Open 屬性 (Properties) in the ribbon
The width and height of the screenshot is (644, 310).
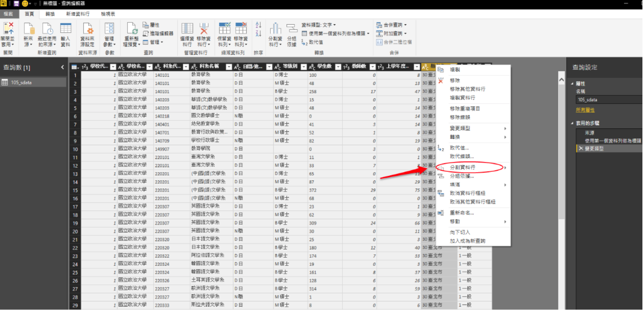(x=151, y=25)
